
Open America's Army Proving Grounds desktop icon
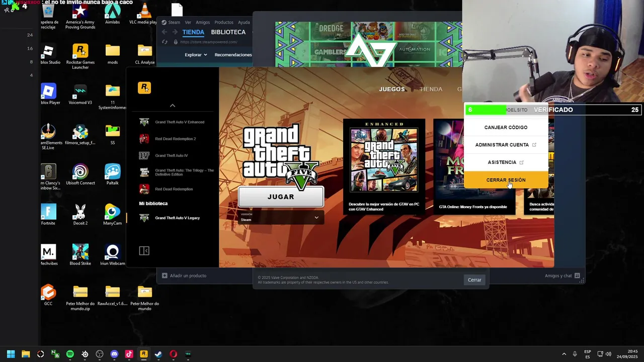80,17
